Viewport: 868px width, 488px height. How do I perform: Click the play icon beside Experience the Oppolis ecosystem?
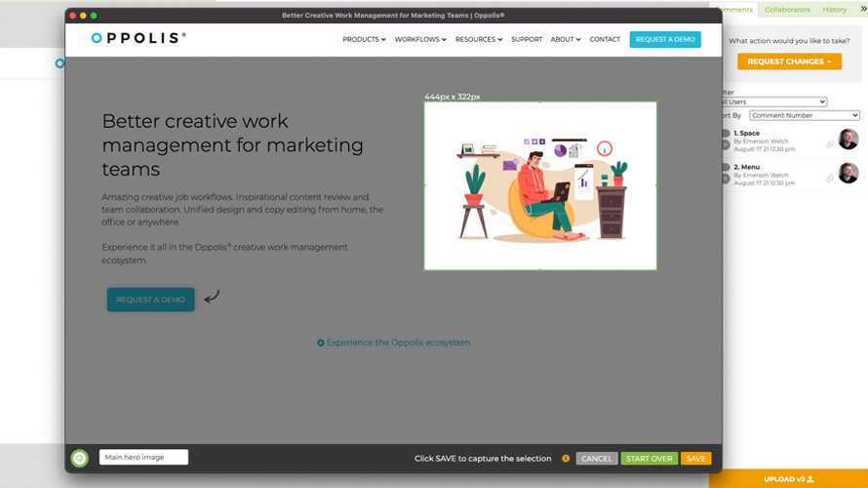tap(321, 343)
